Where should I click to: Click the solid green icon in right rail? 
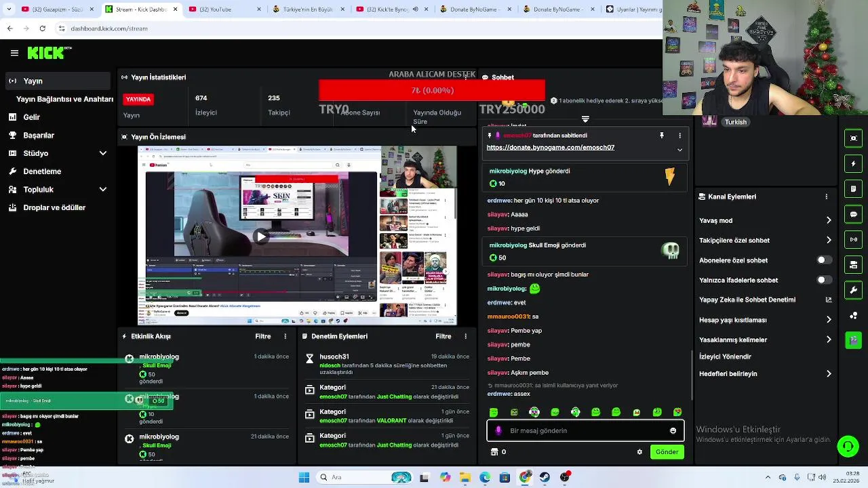click(x=853, y=340)
